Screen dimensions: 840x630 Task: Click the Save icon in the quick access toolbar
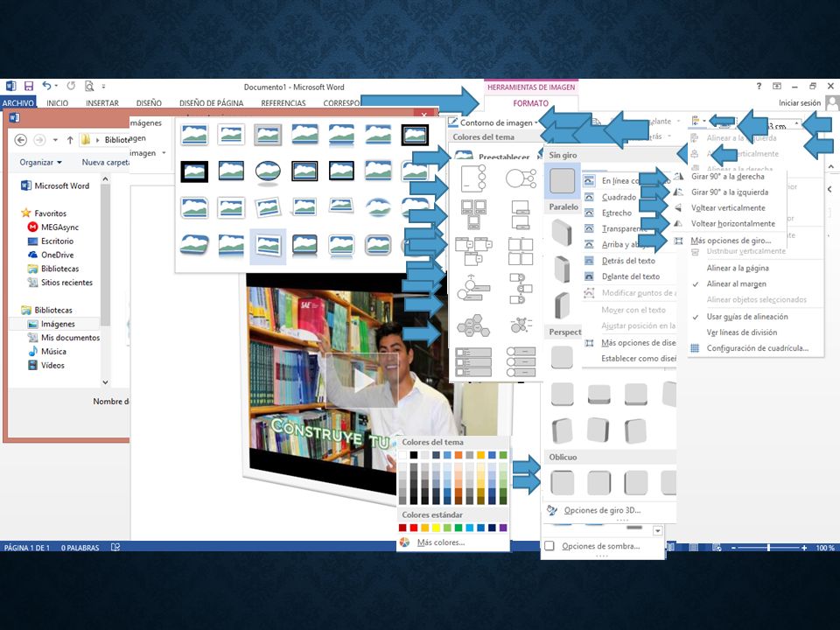point(29,86)
